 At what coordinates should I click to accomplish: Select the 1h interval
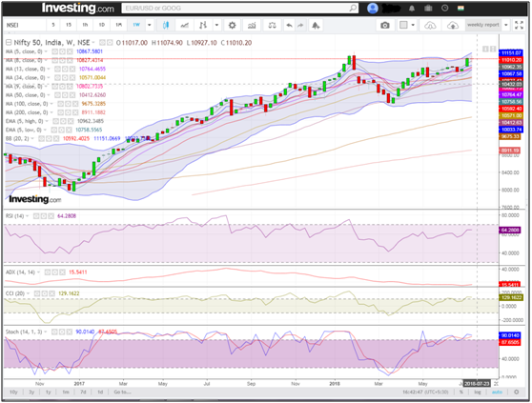click(x=85, y=25)
